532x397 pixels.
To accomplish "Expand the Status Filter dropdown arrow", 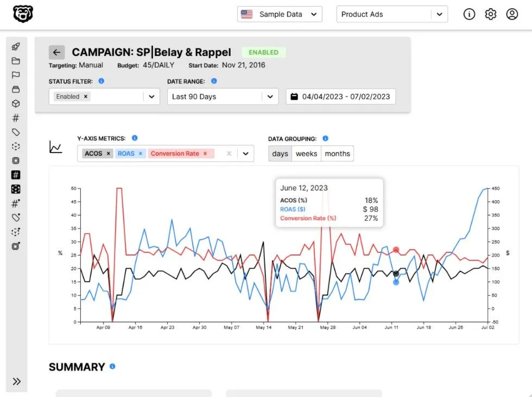I will tap(151, 97).
